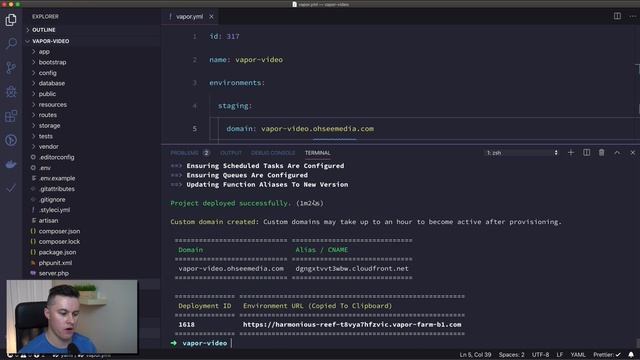Image resolution: width=640 pixels, height=360 pixels.
Task: Expand the vendor folder
Action: (49, 147)
